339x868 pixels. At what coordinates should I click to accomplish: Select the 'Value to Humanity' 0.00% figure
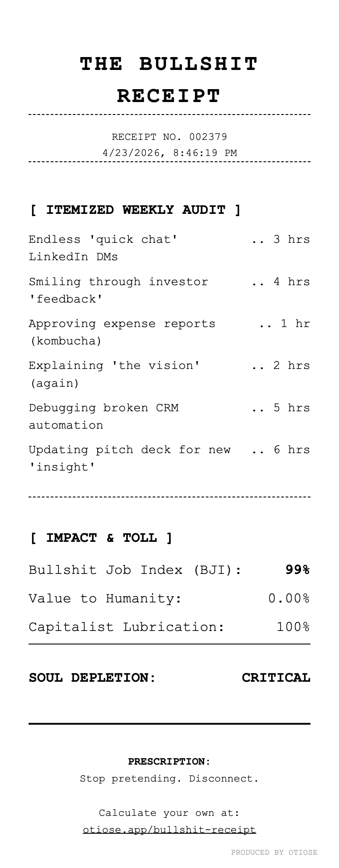[x=289, y=598]
